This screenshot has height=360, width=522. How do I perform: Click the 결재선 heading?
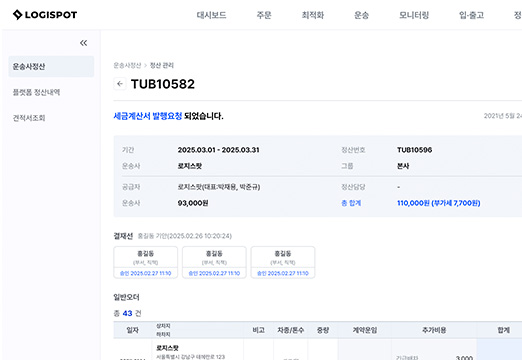(123, 236)
